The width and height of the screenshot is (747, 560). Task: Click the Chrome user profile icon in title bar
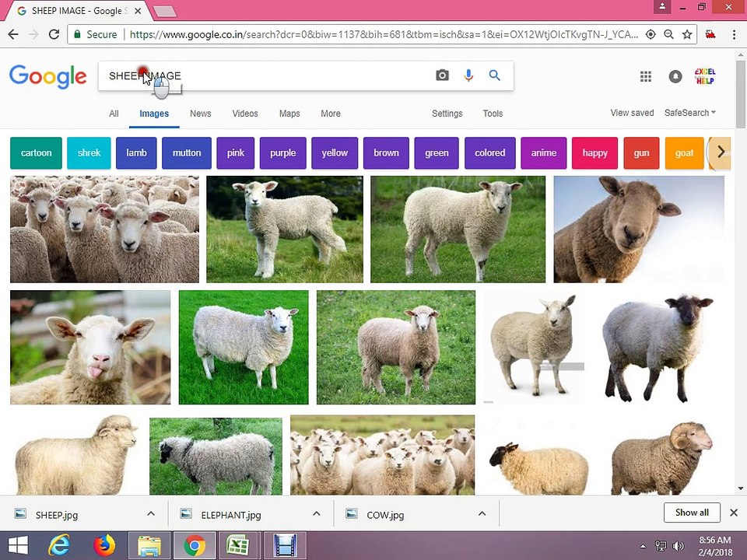point(662,7)
